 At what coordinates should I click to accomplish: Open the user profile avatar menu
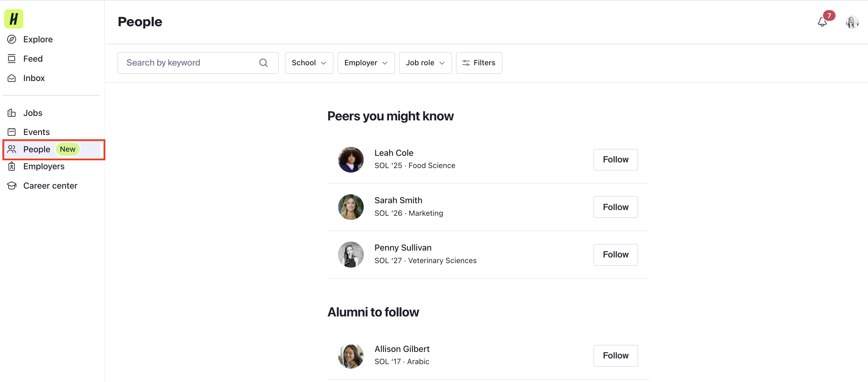(x=852, y=22)
